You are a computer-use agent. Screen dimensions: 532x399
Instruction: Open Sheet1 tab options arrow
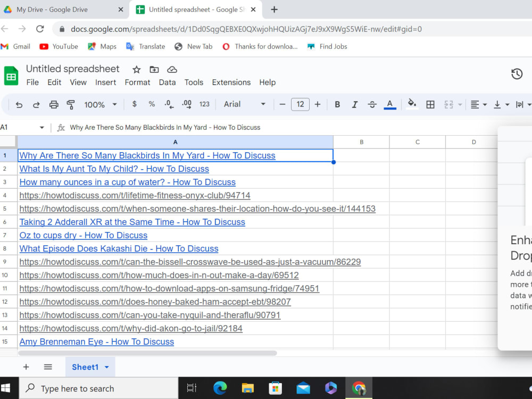pos(107,367)
